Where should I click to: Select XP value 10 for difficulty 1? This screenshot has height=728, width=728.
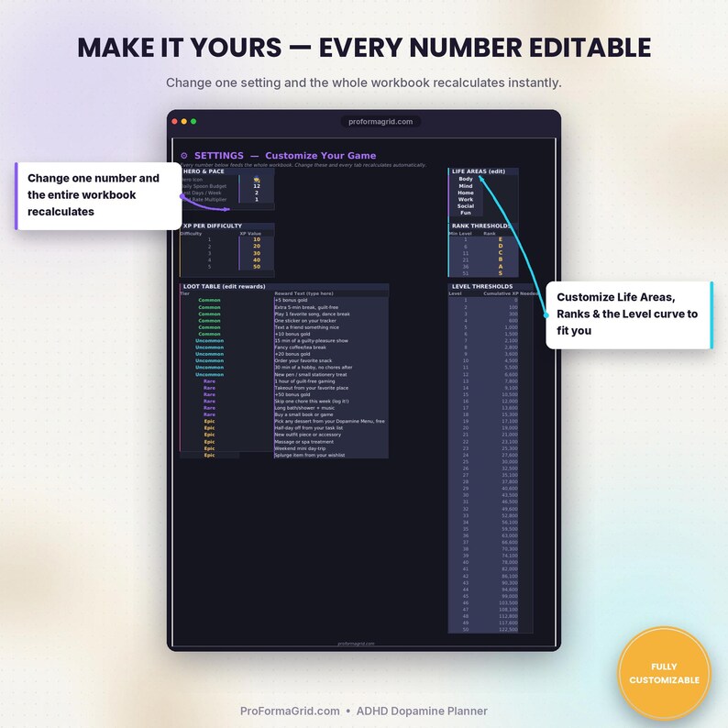click(x=257, y=239)
